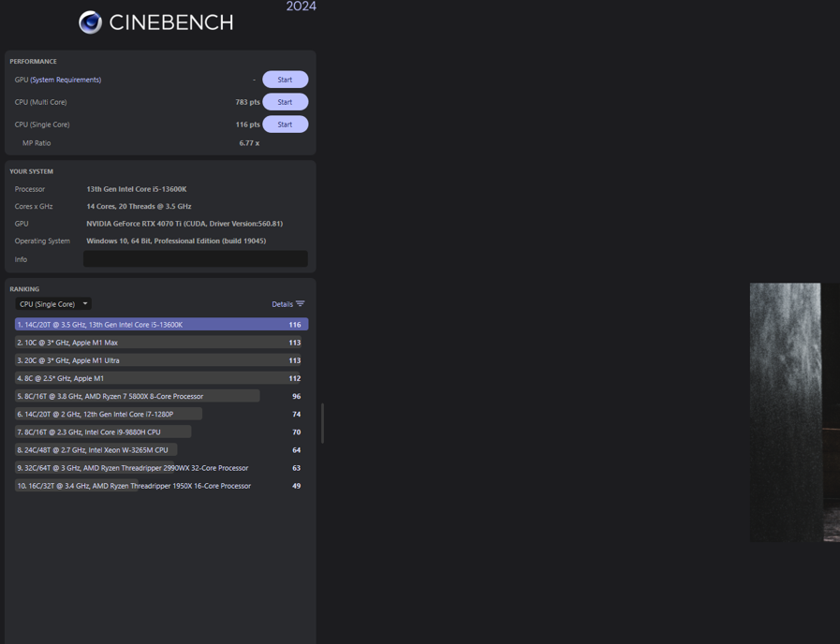Select the Apple M1 Ultra ranking row
The image size is (840, 644).
[161, 360]
